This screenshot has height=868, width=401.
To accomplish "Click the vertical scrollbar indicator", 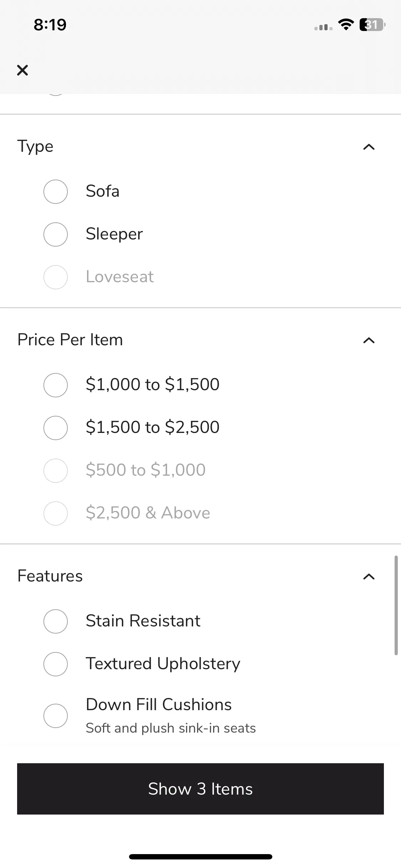I will point(396,605).
